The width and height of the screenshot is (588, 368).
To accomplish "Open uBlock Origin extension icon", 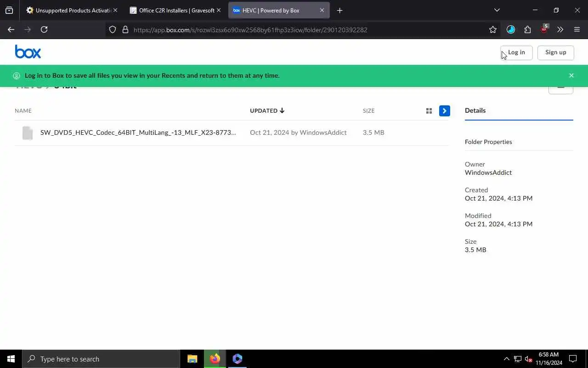I will tap(544, 29).
